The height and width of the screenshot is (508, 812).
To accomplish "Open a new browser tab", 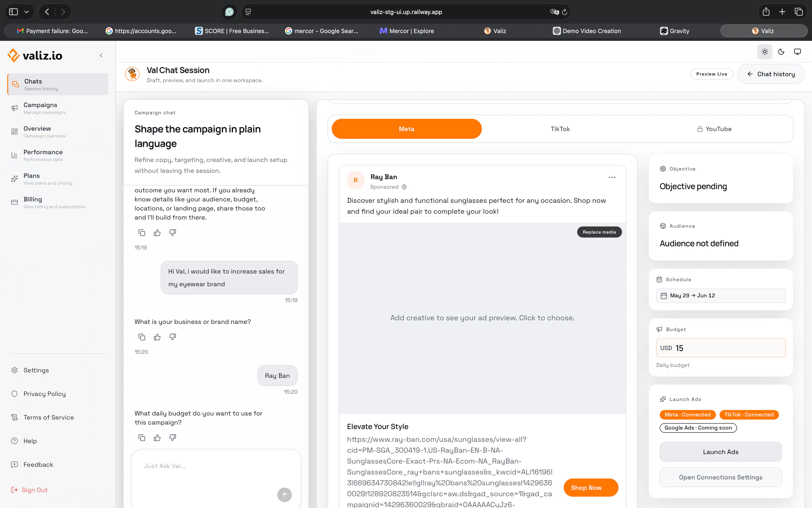I will tap(782, 12).
